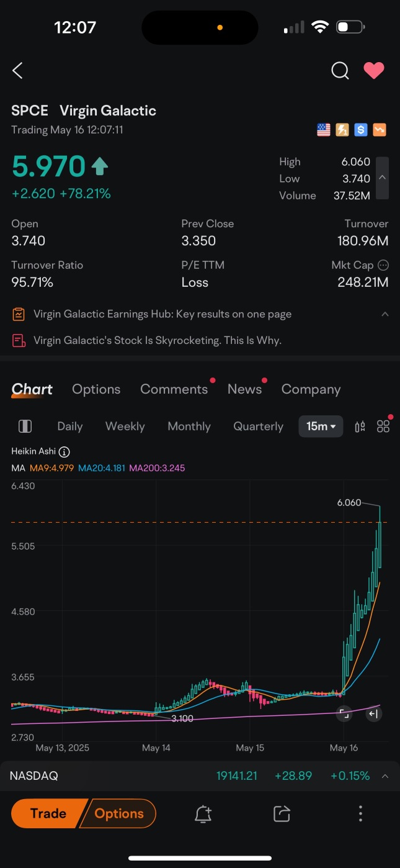Collapse the High/Low/Volume stats panel
Screen dimensions: 400x868
(x=383, y=178)
